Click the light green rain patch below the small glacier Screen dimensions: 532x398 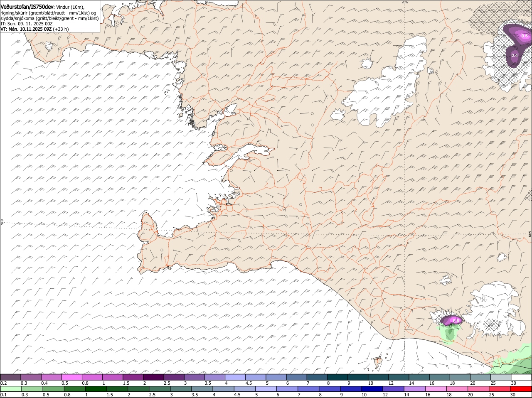pos(448,334)
